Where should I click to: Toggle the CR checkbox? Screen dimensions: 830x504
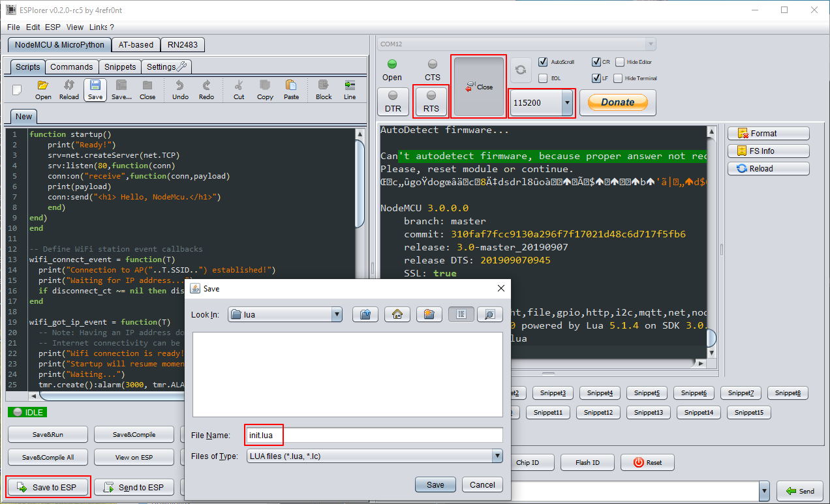coord(596,62)
